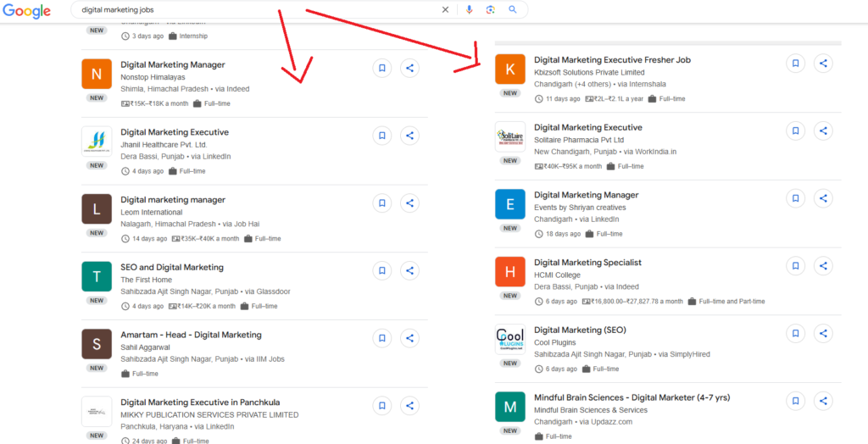The image size is (868, 444).
Task: Save the Leom International digital marketing manager job
Action: (382, 203)
